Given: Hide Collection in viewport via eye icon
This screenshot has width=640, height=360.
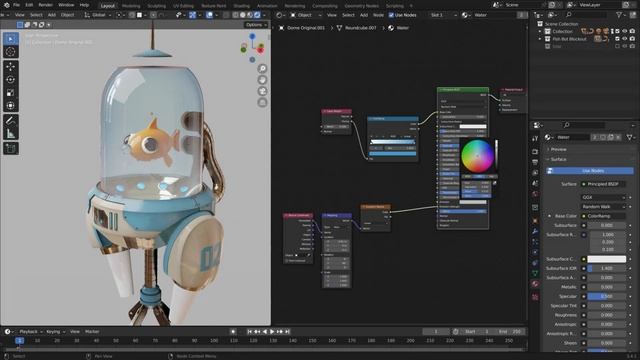Looking at the screenshot, I should [624, 31].
